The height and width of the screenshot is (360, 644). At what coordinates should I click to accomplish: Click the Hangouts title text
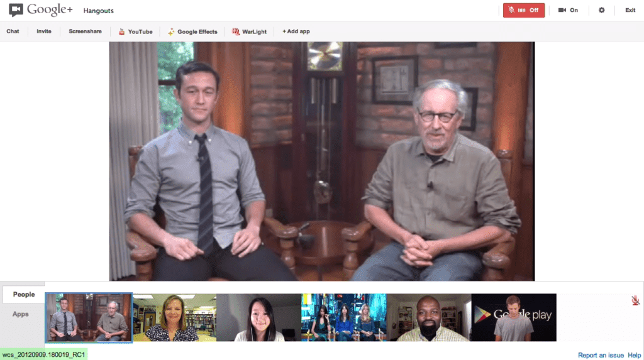click(99, 11)
